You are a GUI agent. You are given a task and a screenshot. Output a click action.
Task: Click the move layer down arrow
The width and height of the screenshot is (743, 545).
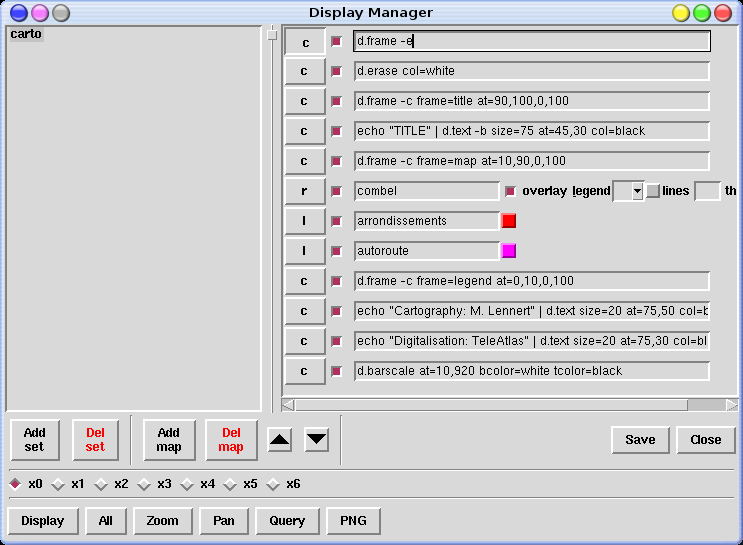(316, 439)
